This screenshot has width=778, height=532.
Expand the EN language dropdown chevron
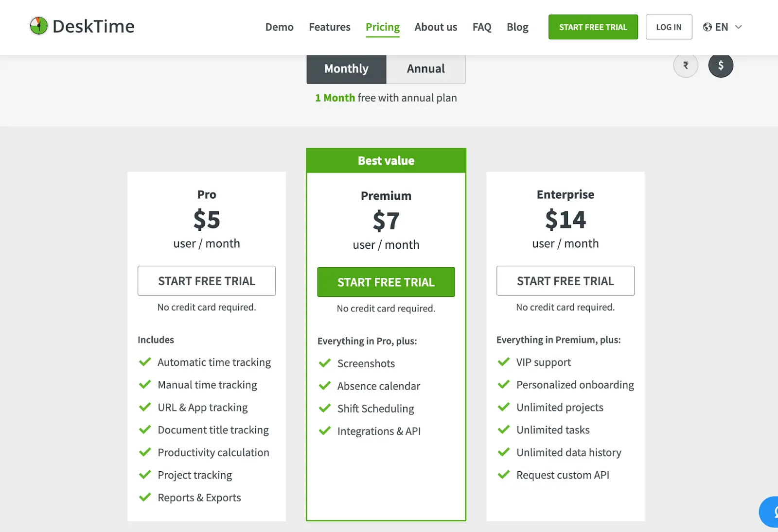738,27
